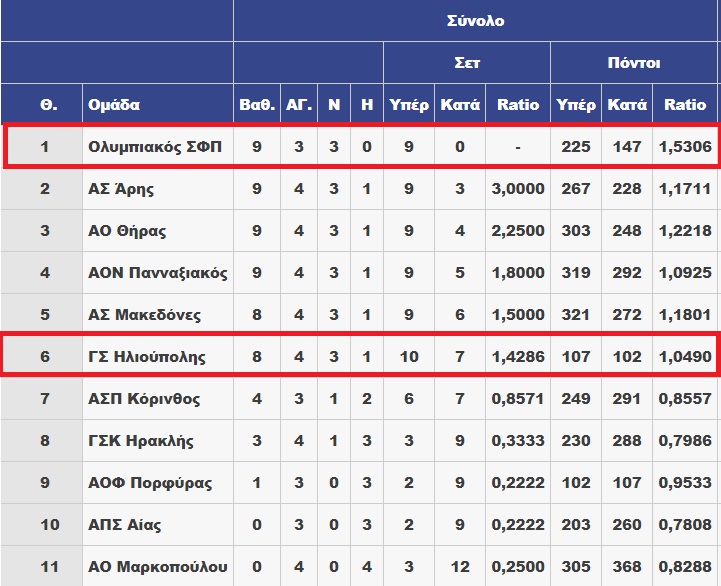Image resolution: width=721 pixels, height=586 pixels.
Task: Click the points ratio 1,5306 cell
Action: pos(685,147)
